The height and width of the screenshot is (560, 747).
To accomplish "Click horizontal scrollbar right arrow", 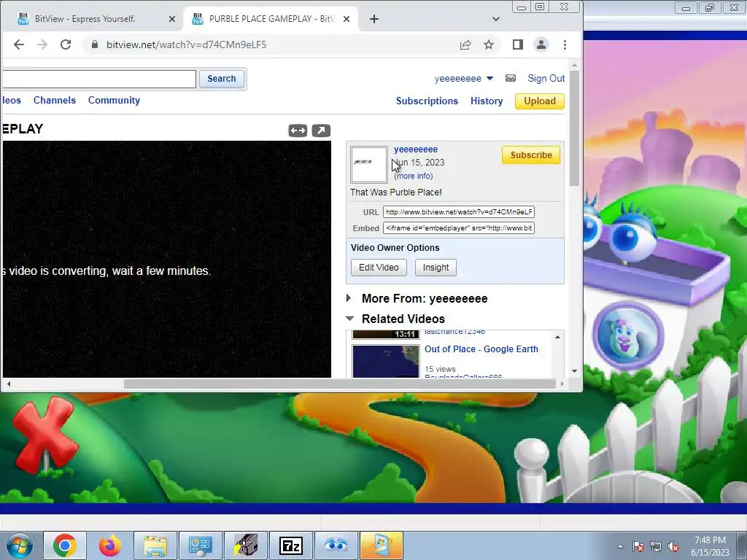I will coord(562,384).
